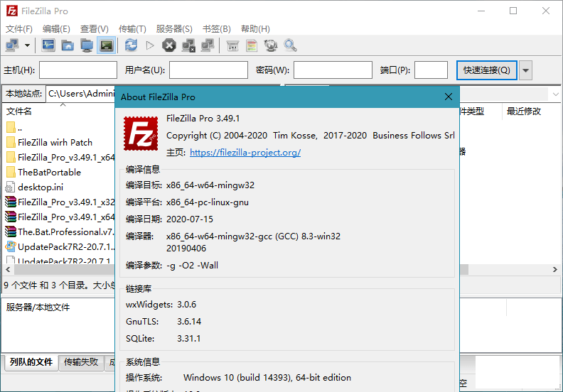Sort local files by 文件名 column

point(18,111)
